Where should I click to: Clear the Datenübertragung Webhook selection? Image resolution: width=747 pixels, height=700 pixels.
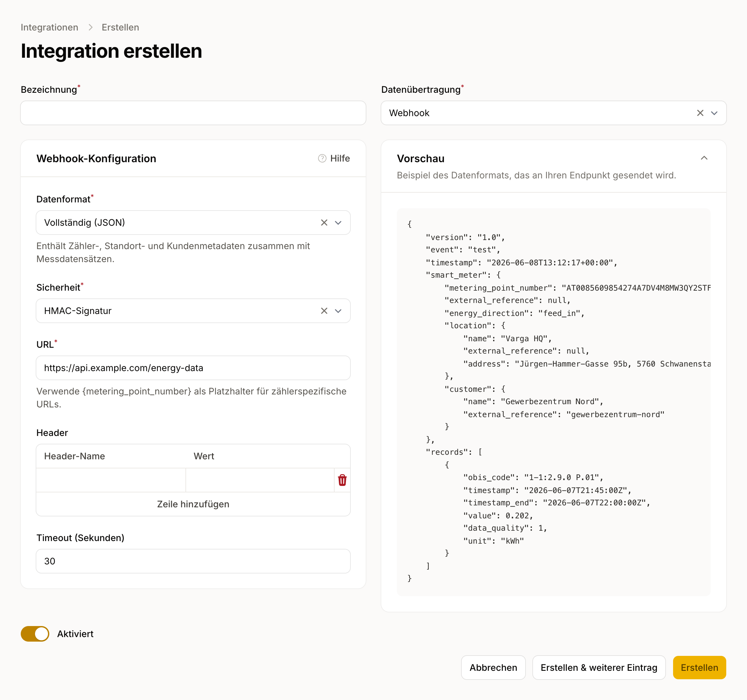click(700, 113)
